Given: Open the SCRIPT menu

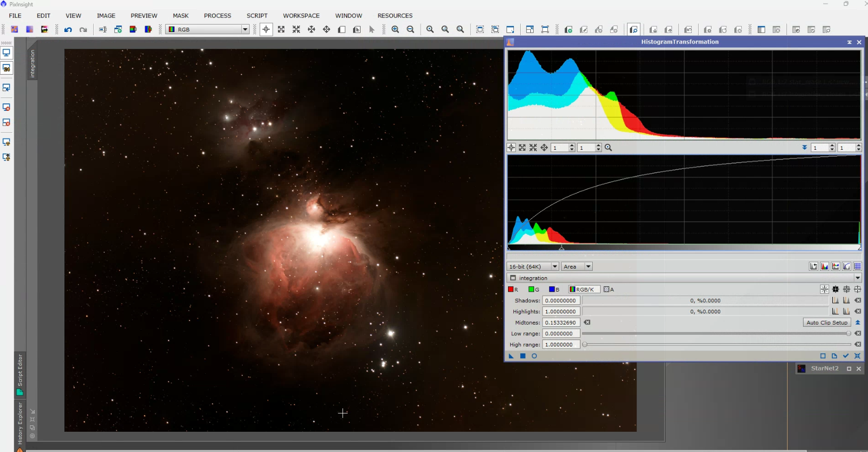Looking at the screenshot, I should tap(257, 15).
